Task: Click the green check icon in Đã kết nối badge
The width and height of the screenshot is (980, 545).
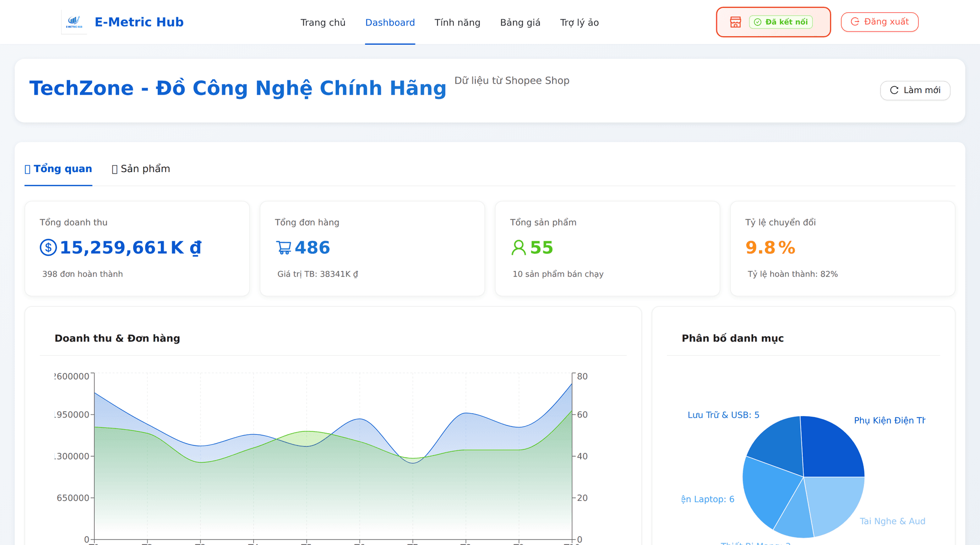Action: click(758, 22)
